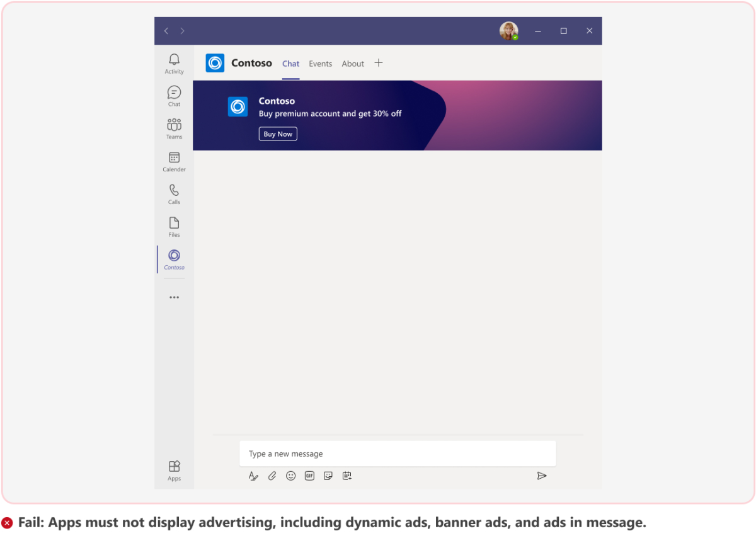The width and height of the screenshot is (756, 548).
Task: Toggle the message formatting options
Action: tap(253, 476)
